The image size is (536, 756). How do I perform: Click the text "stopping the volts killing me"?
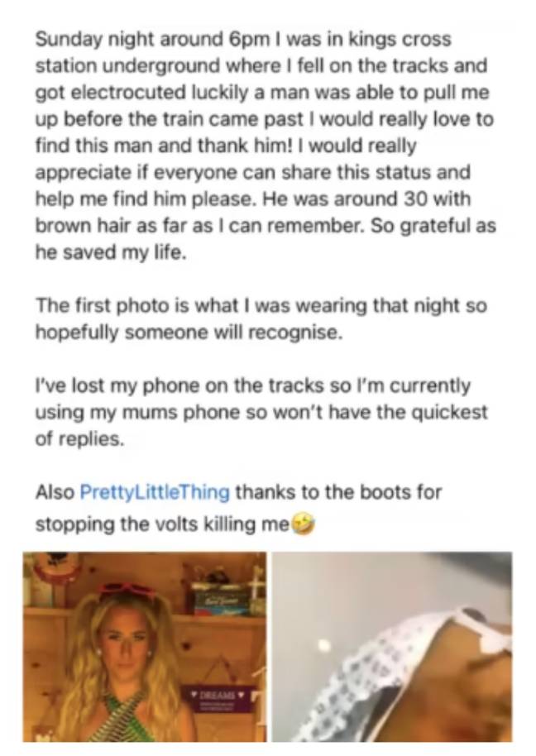point(162,524)
